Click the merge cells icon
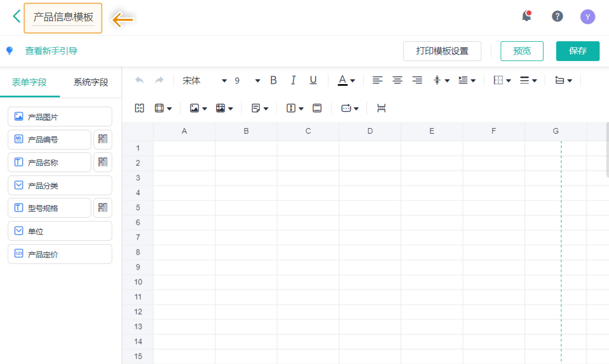The height and width of the screenshot is (364, 609). click(x=139, y=108)
